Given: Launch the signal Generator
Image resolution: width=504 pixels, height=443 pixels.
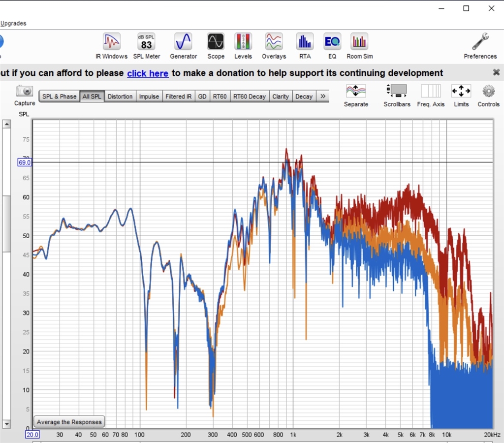Looking at the screenshot, I should pyautogui.click(x=183, y=46).
